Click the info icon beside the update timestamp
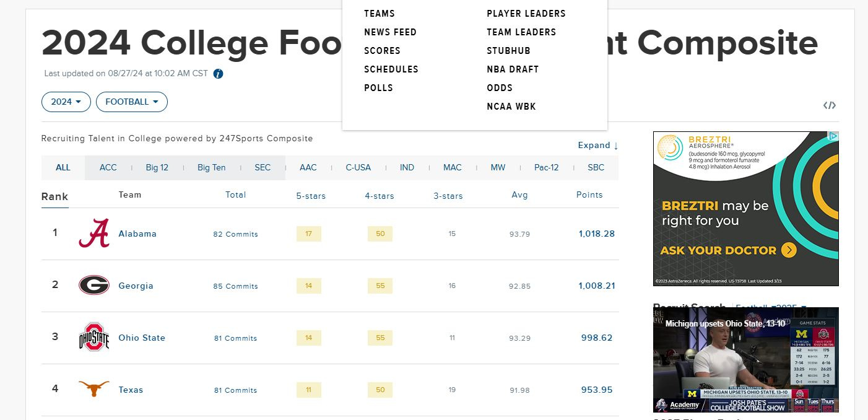Screen dimensions: 868x420 (217, 73)
